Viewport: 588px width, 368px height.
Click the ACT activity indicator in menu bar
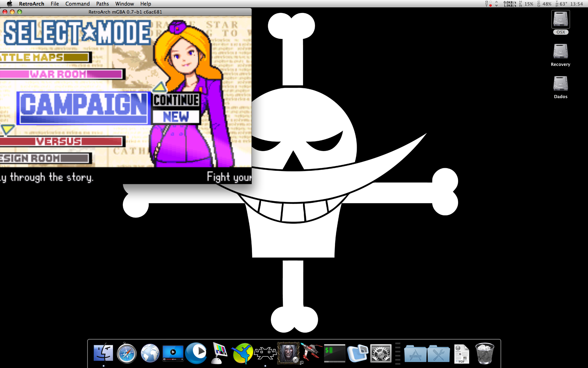click(489, 4)
